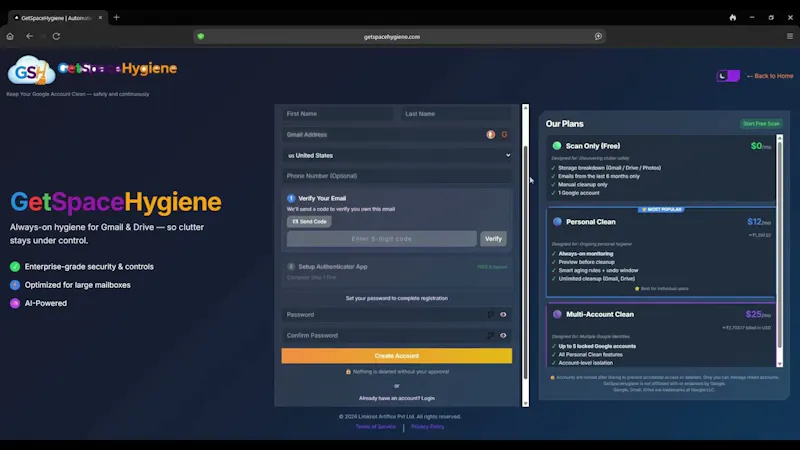Click the form scrollbar down arrow
The height and width of the screenshot is (450, 800).
tap(526, 403)
